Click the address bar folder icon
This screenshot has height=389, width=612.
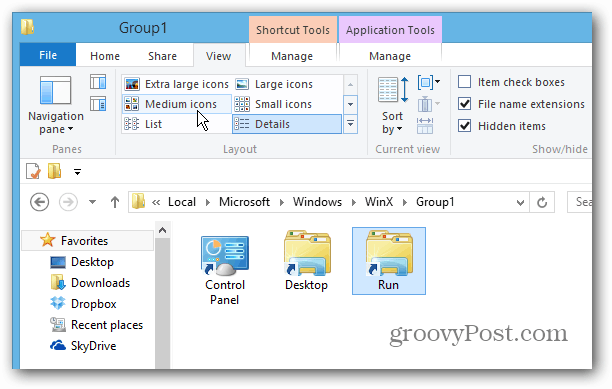[138, 202]
